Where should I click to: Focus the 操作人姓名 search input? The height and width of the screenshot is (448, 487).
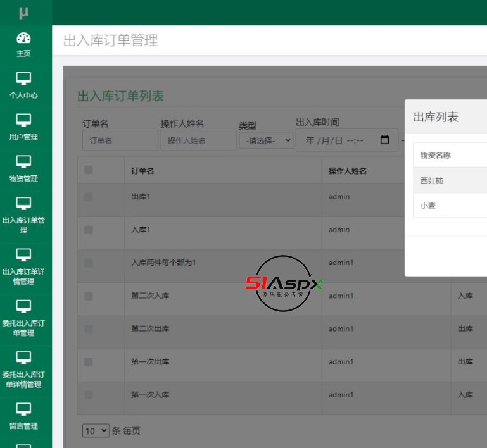pyautogui.click(x=198, y=140)
